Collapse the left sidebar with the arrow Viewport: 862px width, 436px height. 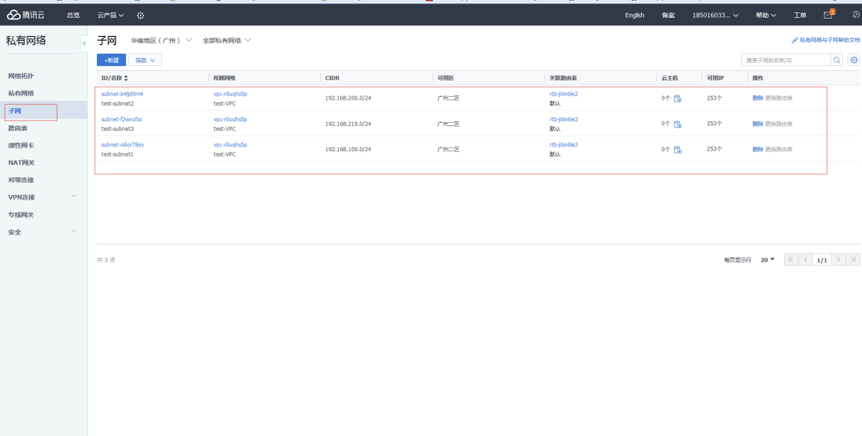pos(84,43)
